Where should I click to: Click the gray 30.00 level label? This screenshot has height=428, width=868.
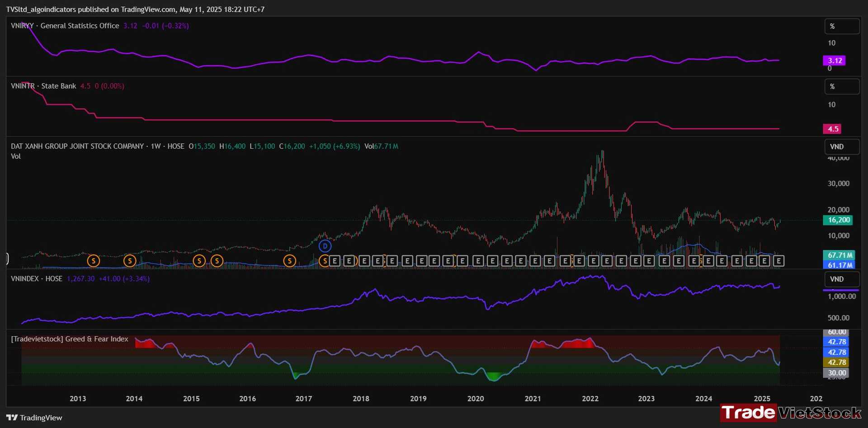tap(836, 373)
